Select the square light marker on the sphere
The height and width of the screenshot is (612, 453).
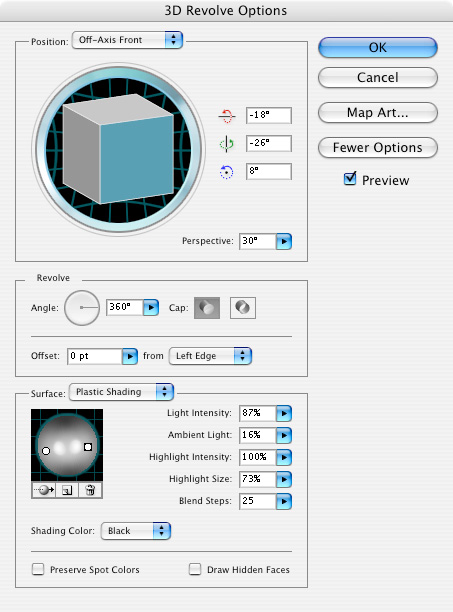88,447
